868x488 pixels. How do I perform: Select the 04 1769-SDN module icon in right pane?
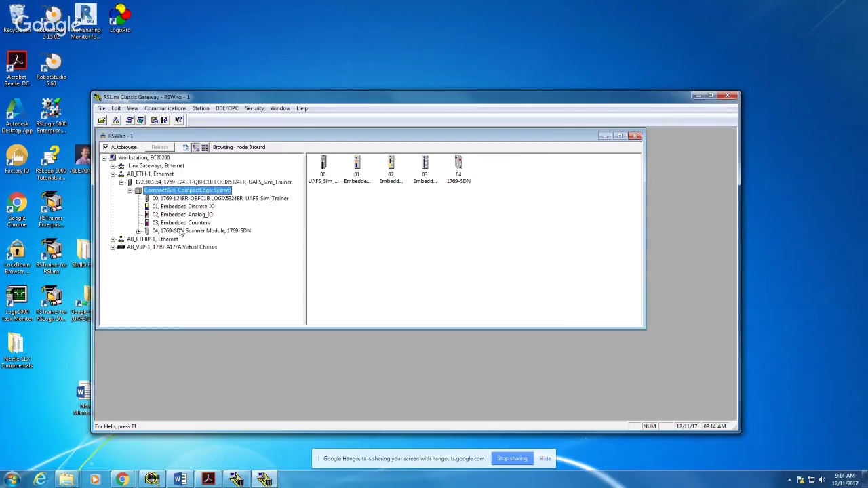tap(458, 169)
